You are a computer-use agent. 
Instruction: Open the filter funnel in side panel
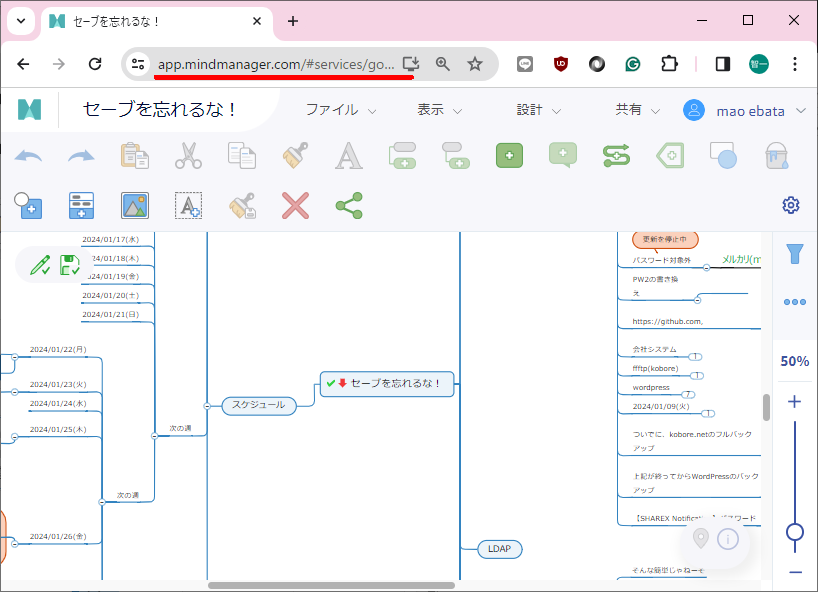pos(795,253)
